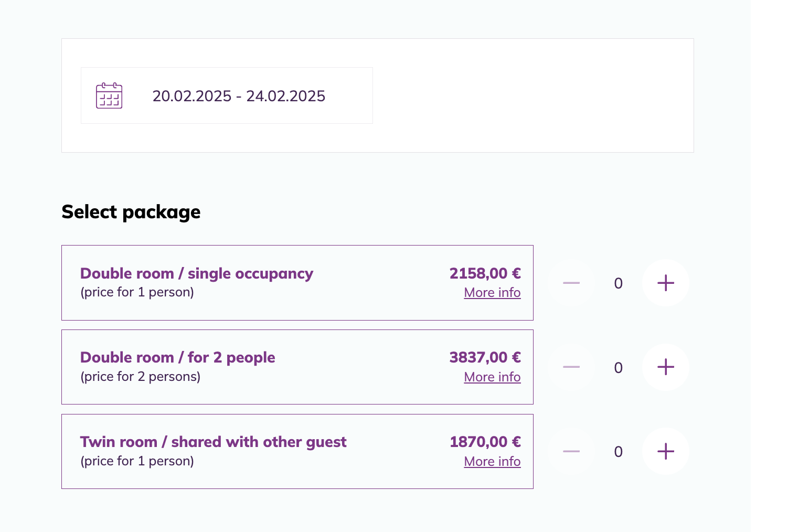Click quantity value for single occupancy room
The image size is (788, 532).
click(x=619, y=283)
